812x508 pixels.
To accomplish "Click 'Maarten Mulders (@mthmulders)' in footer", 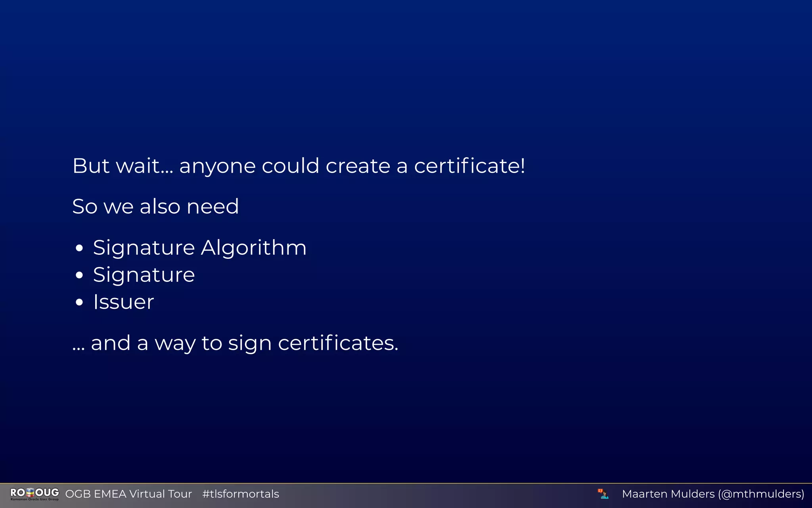I will (713, 494).
